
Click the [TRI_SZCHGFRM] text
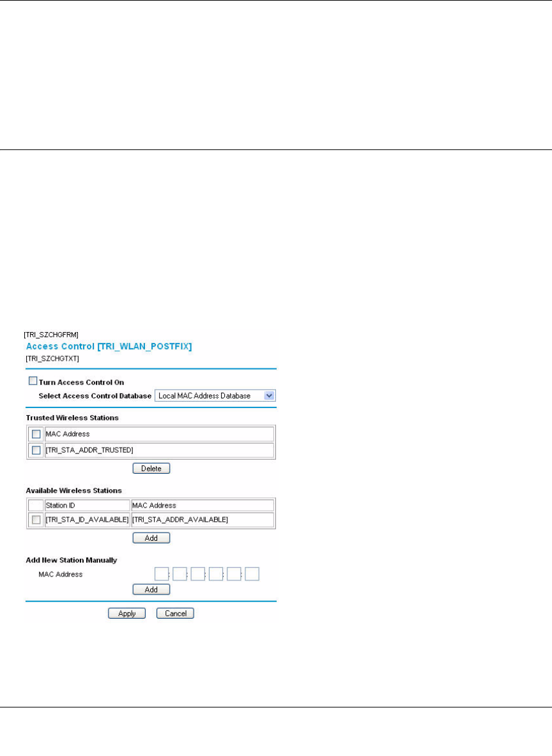(x=51, y=335)
